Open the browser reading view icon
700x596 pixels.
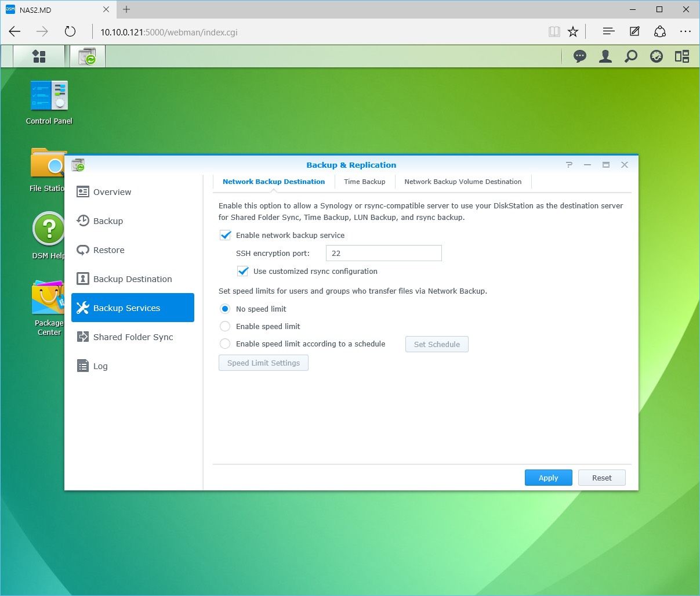click(554, 32)
